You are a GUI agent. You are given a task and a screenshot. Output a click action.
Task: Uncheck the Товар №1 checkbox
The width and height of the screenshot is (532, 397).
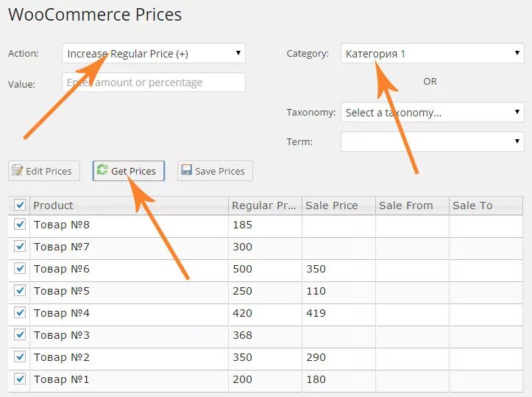point(20,379)
